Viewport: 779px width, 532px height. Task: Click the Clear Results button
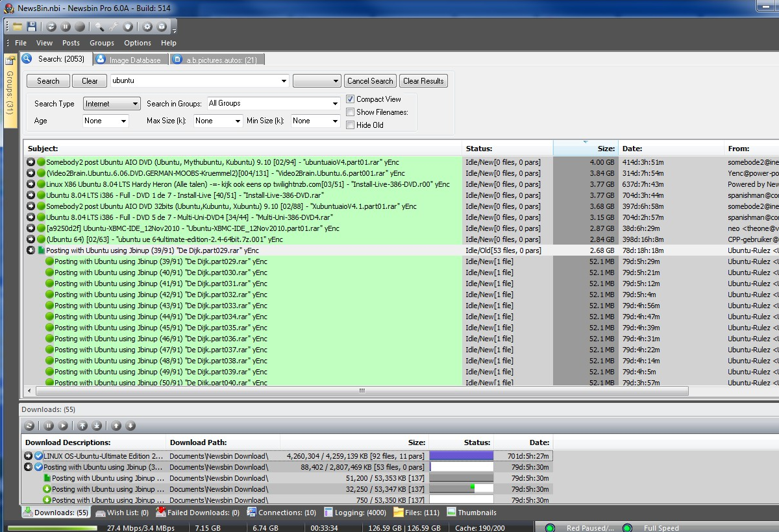click(423, 81)
